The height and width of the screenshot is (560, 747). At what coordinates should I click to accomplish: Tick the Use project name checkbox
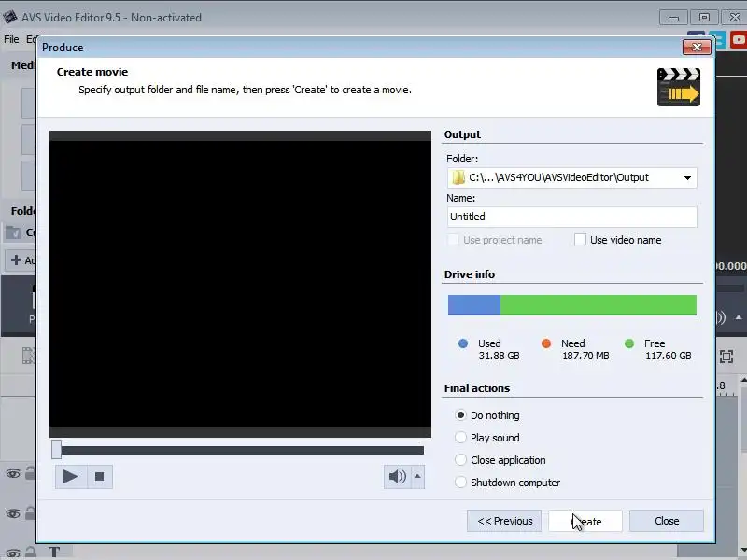453,240
